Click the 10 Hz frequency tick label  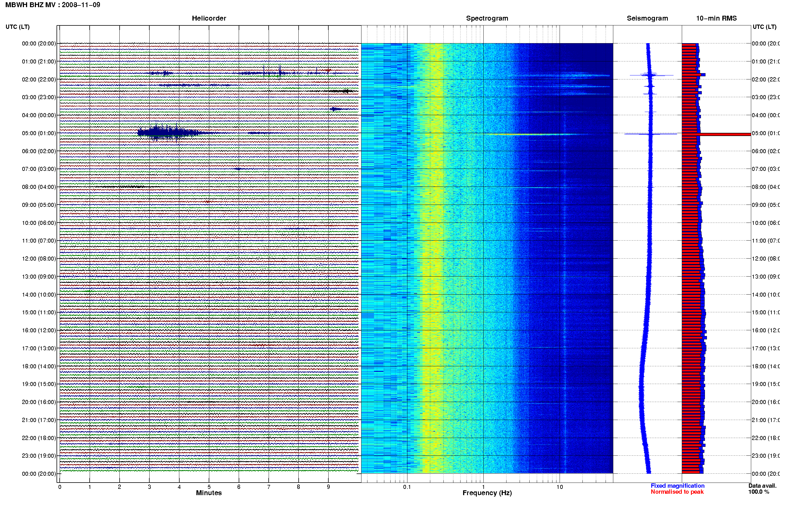point(560,487)
